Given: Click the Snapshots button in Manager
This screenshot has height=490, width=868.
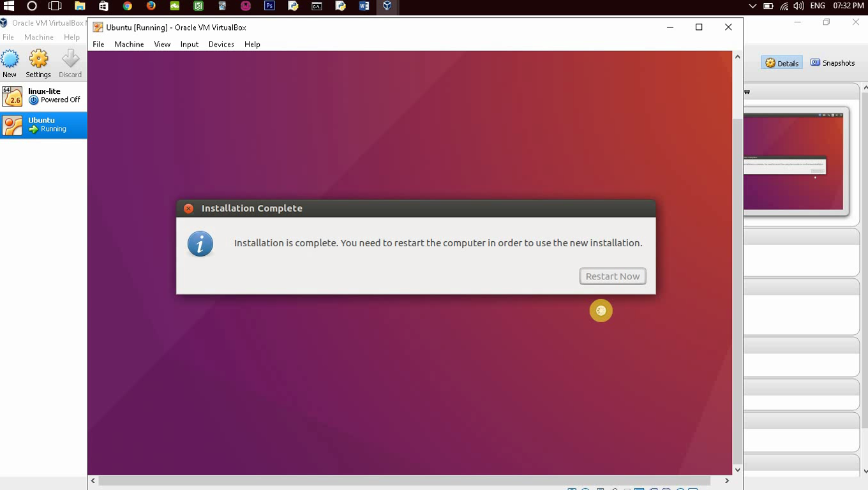Looking at the screenshot, I should click(x=832, y=63).
